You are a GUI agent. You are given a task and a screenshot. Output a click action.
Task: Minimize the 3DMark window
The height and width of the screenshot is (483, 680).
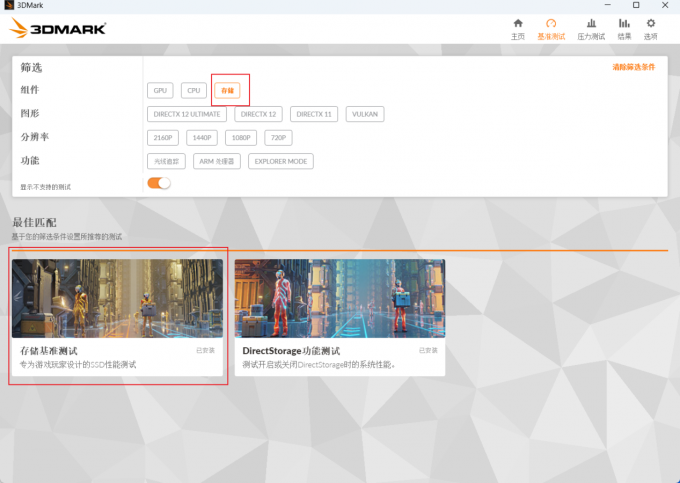pos(608,5)
